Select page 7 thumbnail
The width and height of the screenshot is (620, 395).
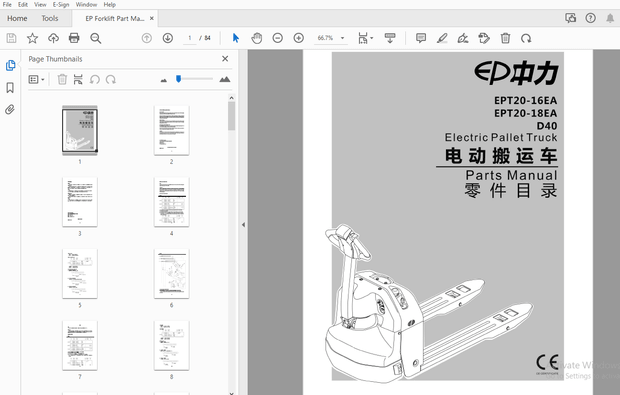(x=80, y=346)
